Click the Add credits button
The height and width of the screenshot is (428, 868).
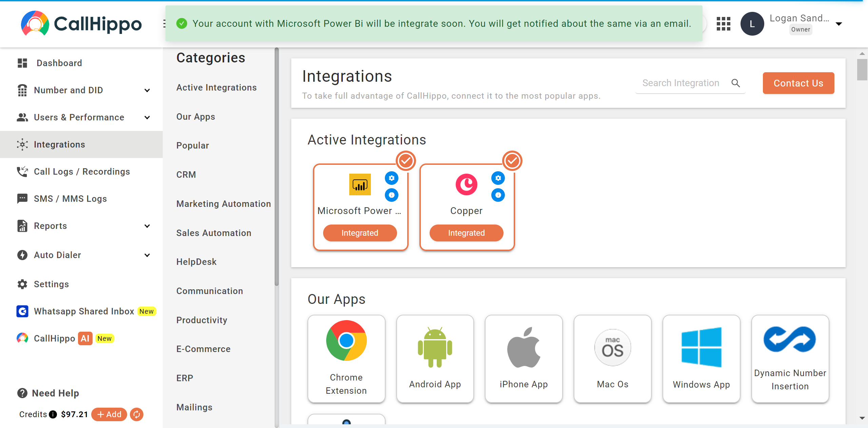pos(109,414)
